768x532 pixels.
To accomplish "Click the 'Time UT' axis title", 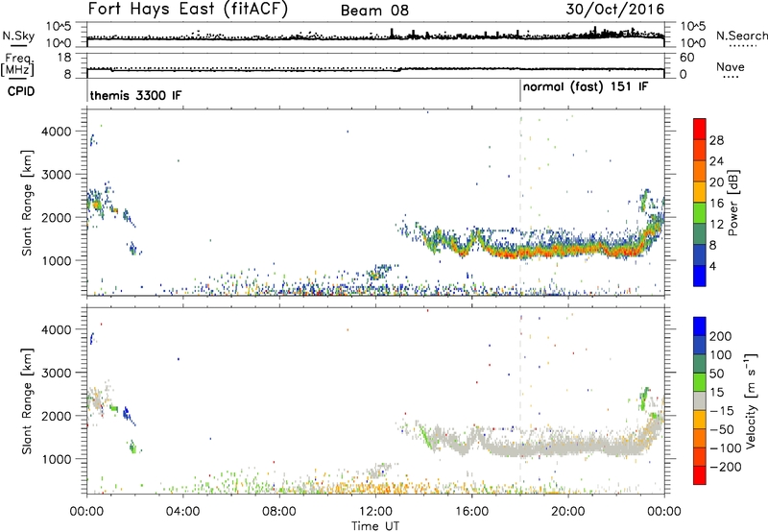I will (x=375, y=526).
